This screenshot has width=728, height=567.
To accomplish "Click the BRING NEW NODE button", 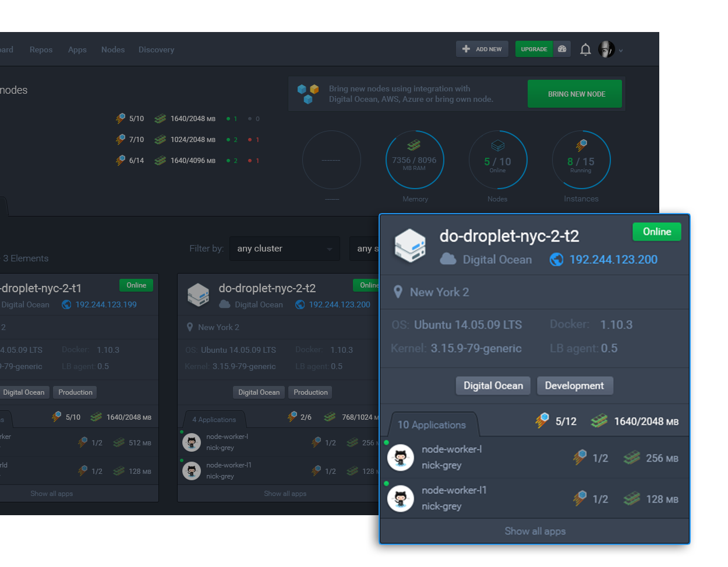I will tap(574, 94).
